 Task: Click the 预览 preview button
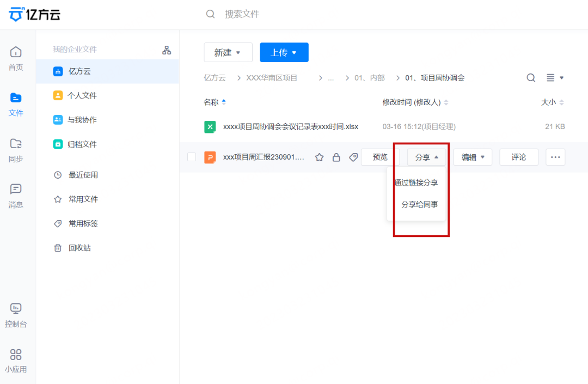pos(380,157)
